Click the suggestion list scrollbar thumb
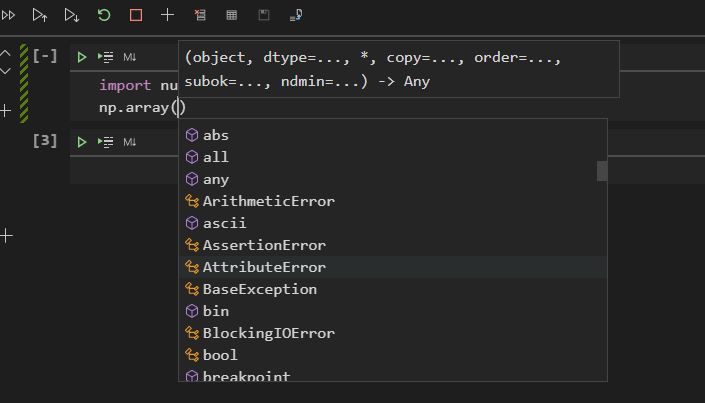 pos(602,171)
